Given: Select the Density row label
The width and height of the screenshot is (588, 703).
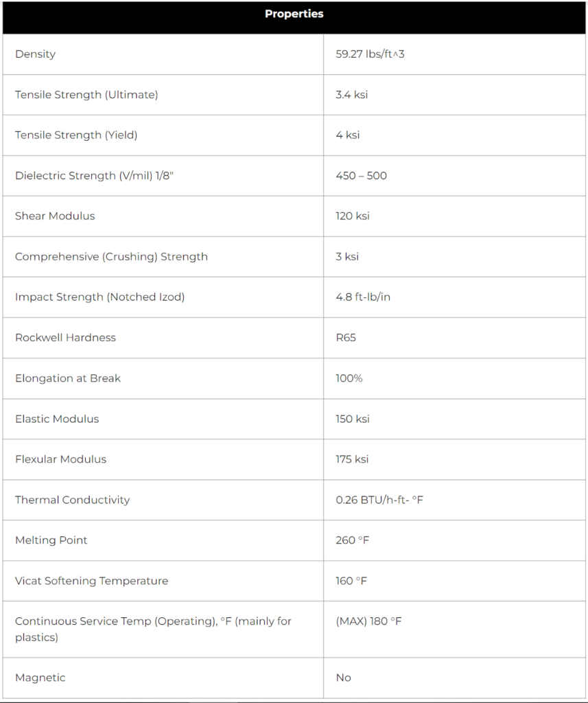Looking at the screenshot, I should click(x=36, y=54).
